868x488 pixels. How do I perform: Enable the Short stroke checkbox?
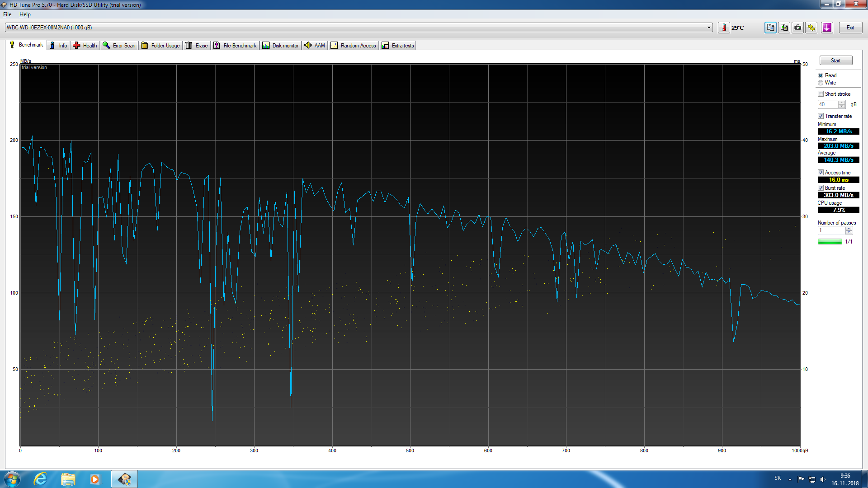click(821, 94)
